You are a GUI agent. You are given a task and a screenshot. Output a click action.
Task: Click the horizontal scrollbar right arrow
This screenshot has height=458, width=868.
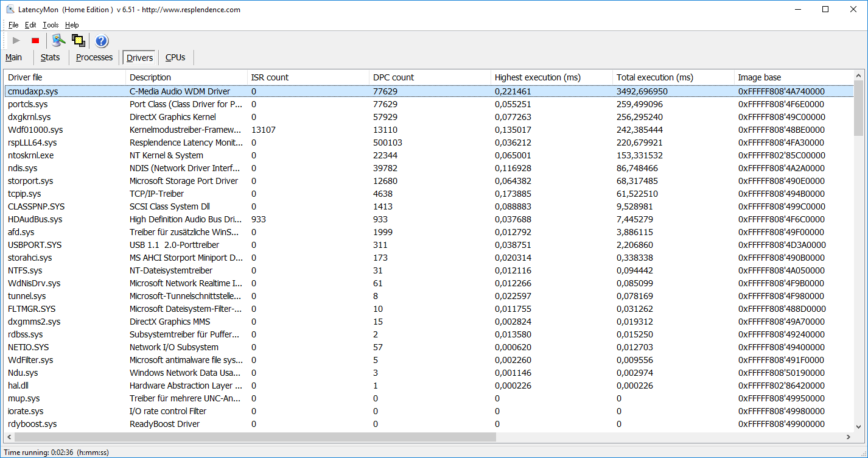(x=848, y=437)
